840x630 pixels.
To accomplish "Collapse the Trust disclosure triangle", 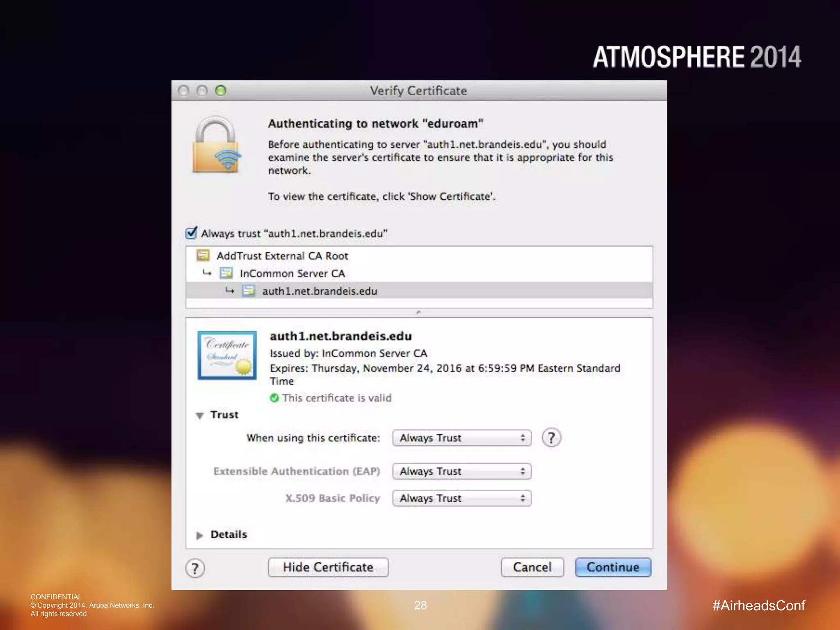I will [x=200, y=415].
